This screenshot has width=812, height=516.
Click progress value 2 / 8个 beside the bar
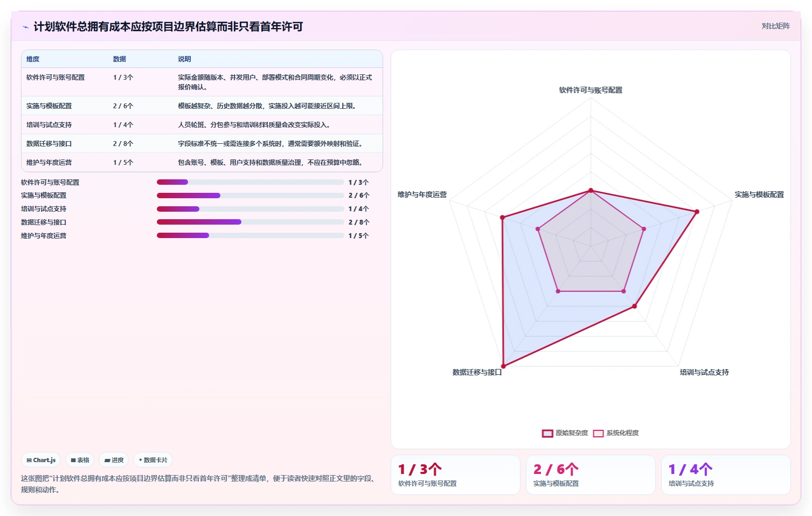pyautogui.click(x=359, y=222)
